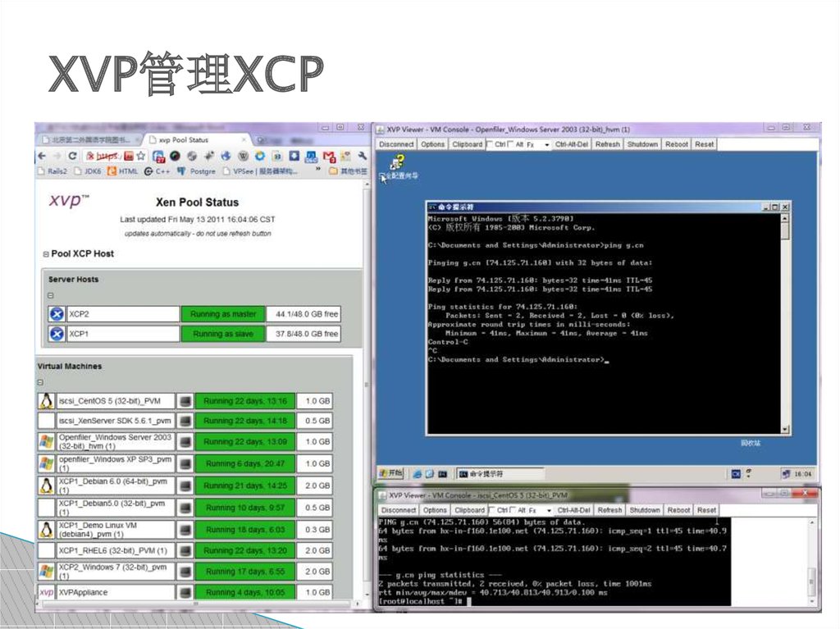Image resolution: width=840 pixels, height=629 pixels.
Task: Open the browser wrench settings menu
Action: pos(362,156)
